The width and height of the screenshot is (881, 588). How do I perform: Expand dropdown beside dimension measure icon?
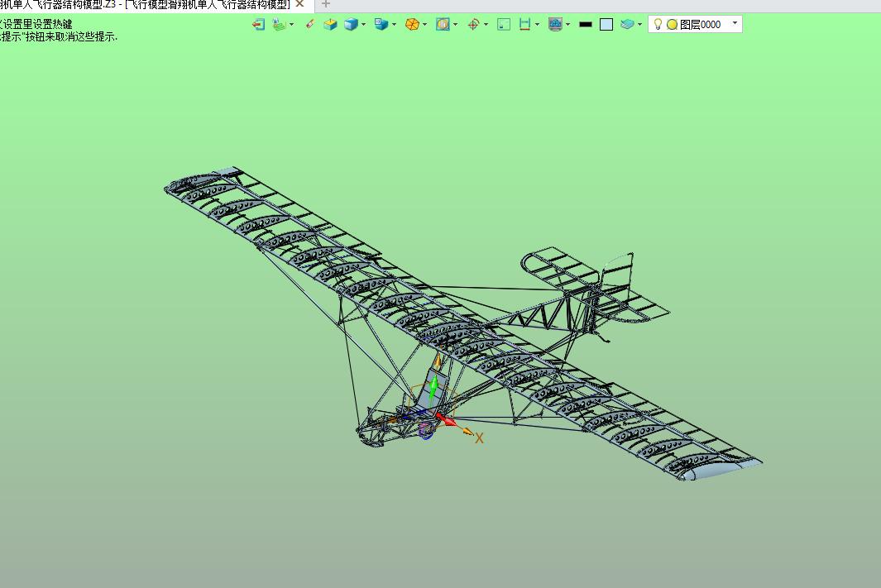tap(537, 25)
